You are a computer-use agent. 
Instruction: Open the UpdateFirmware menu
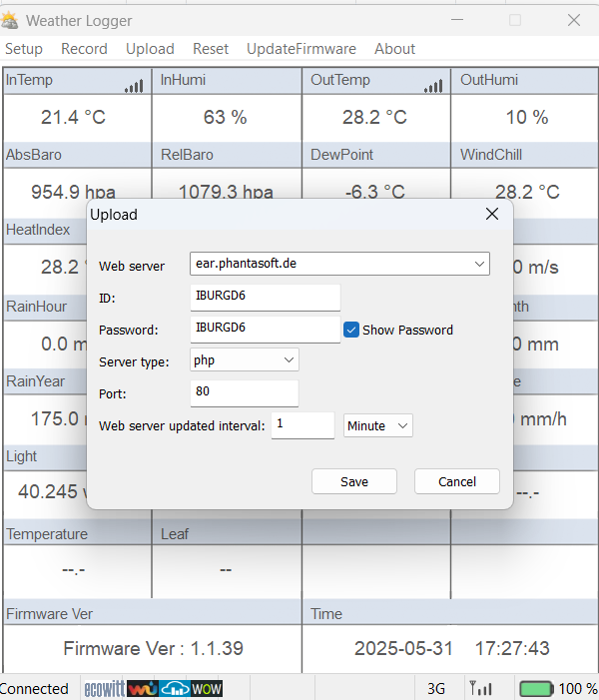[301, 49]
